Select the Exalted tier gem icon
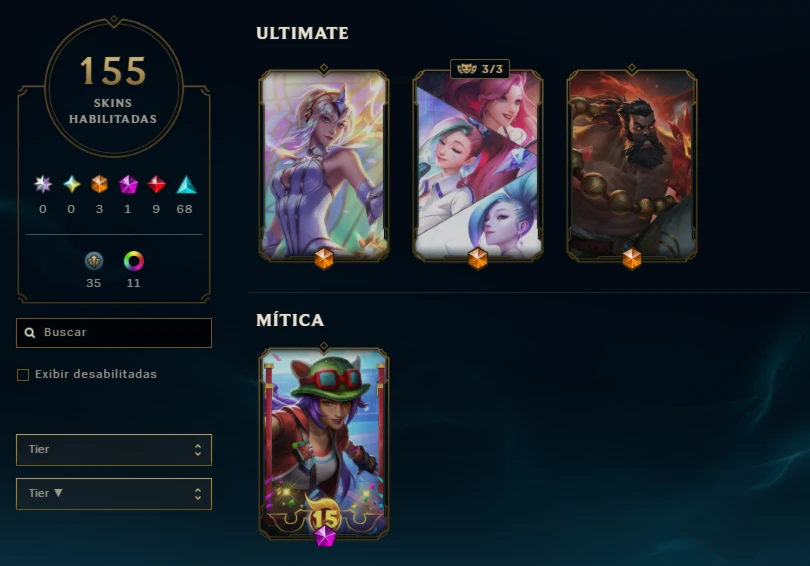 click(x=71, y=184)
